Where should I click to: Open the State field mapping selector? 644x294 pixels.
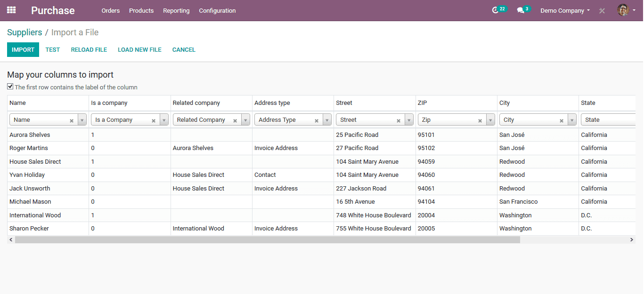coord(608,120)
